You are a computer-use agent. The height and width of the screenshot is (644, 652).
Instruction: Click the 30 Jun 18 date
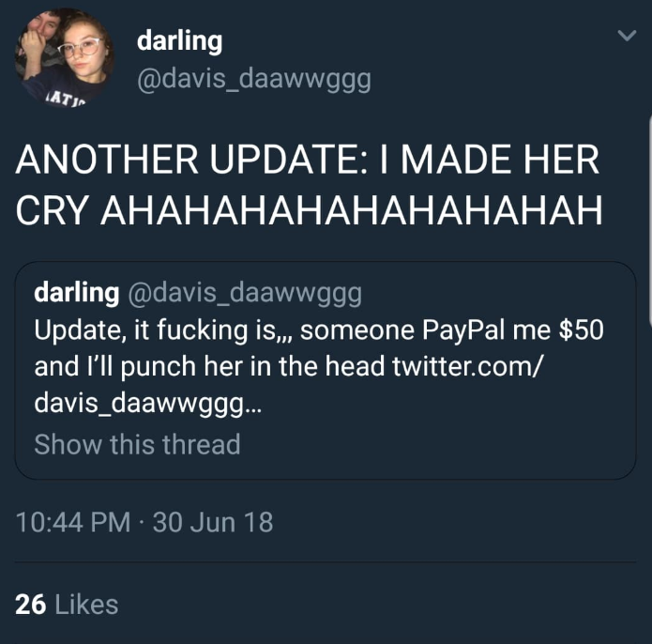tap(213, 522)
